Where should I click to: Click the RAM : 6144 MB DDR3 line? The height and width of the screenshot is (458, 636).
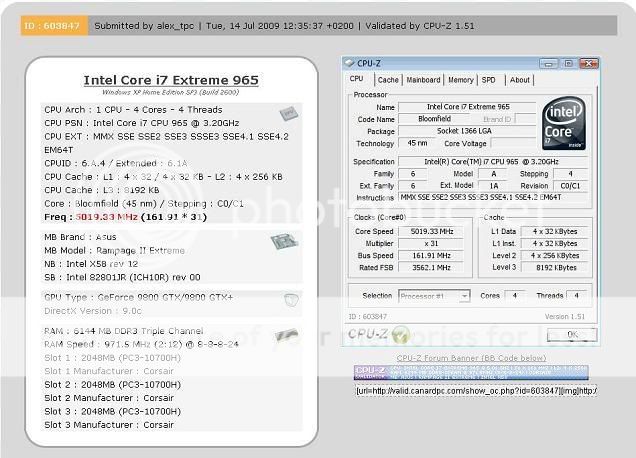(124, 331)
